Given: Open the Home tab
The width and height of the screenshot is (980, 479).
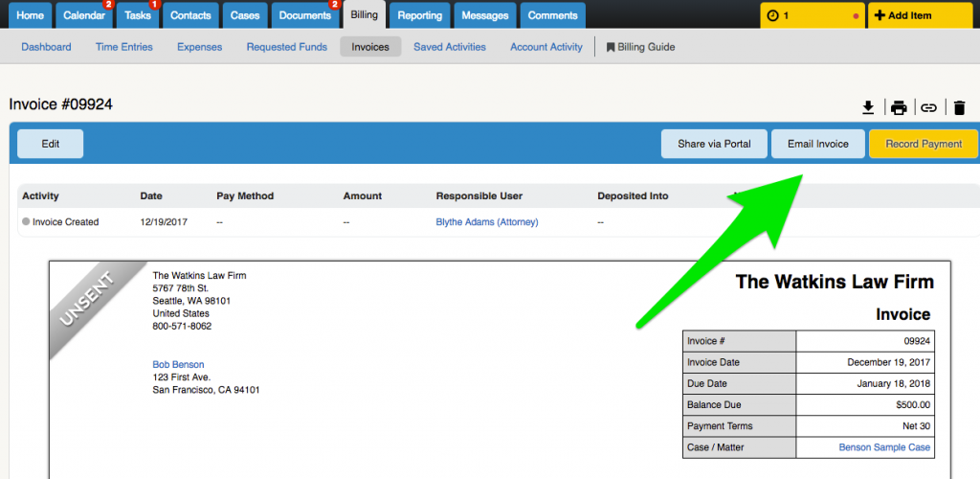Looking at the screenshot, I should click(30, 15).
